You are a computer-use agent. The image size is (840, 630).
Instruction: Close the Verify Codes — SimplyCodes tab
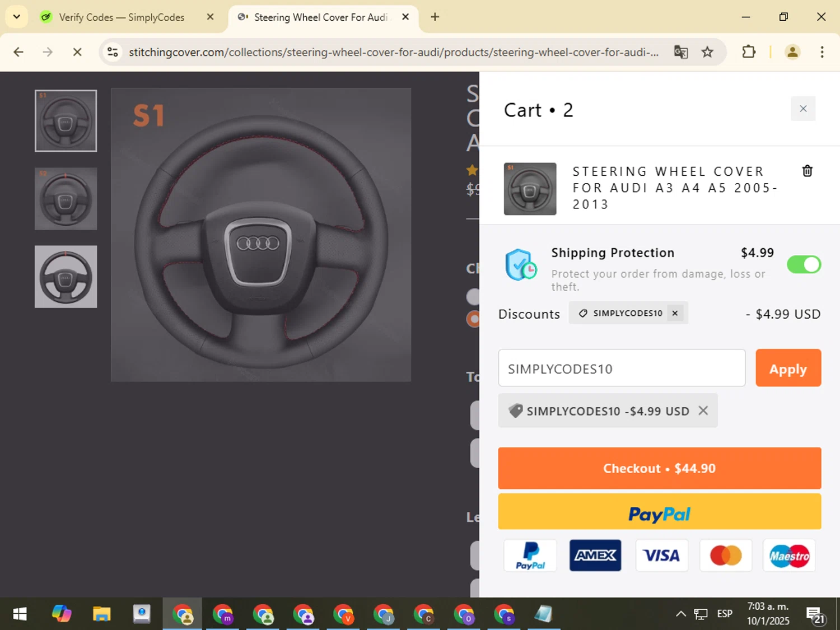click(210, 17)
